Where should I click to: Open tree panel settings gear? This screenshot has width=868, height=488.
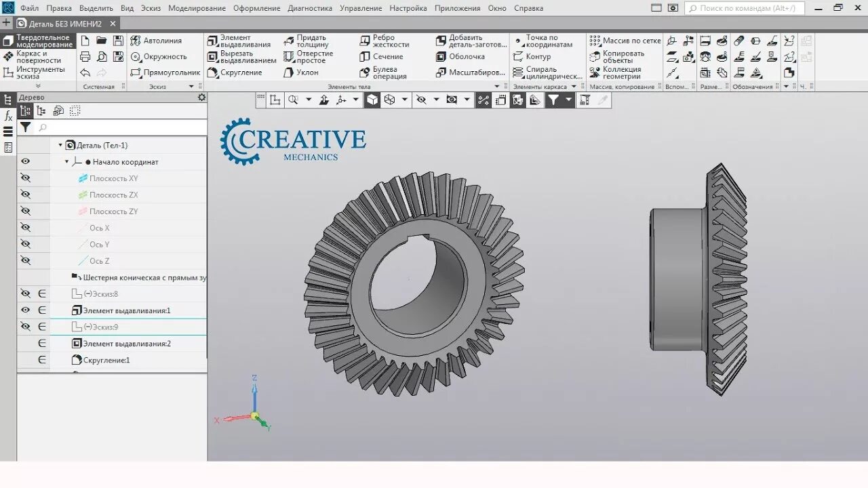pyautogui.click(x=201, y=98)
